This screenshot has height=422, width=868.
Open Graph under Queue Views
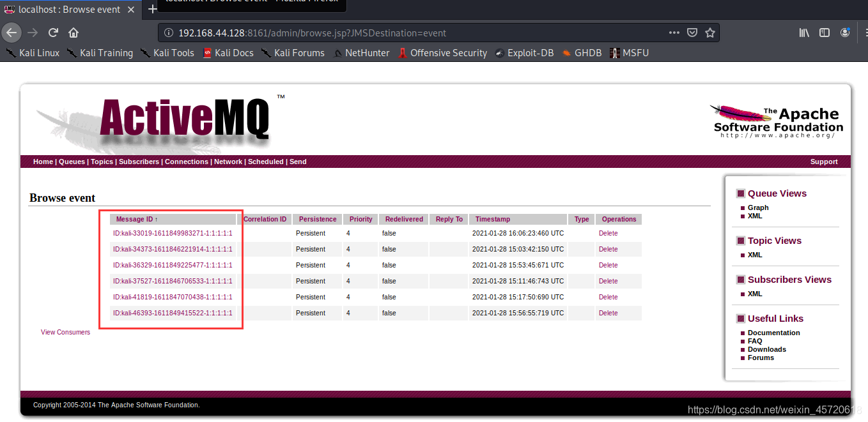click(758, 207)
